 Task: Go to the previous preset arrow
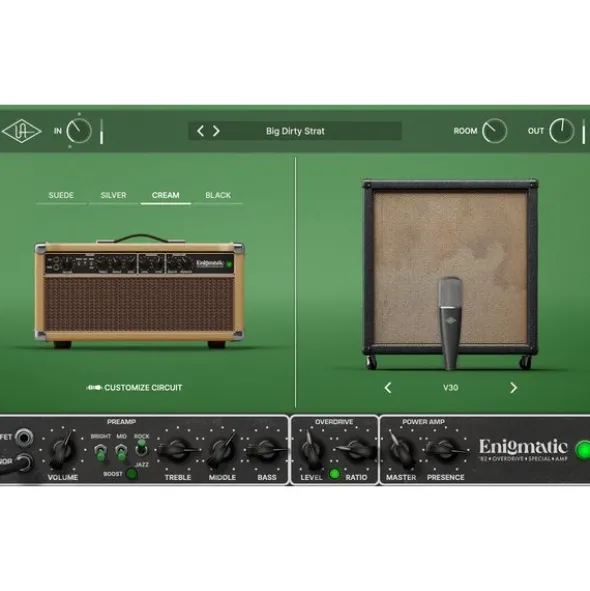tap(201, 131)
